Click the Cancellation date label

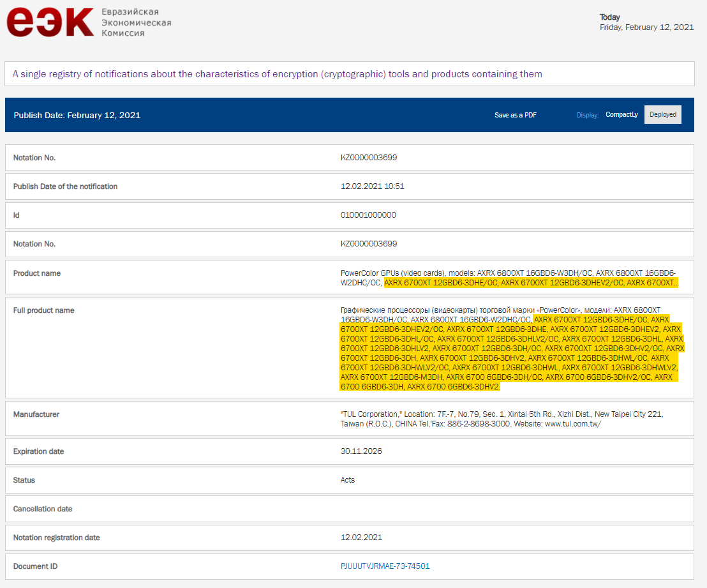click(x=42, y=509)
